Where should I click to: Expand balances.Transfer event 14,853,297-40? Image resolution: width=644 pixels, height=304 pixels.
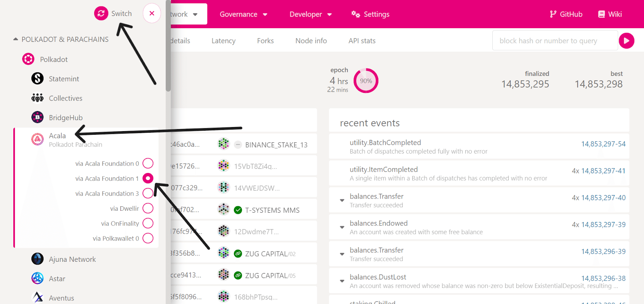(342, 200)
